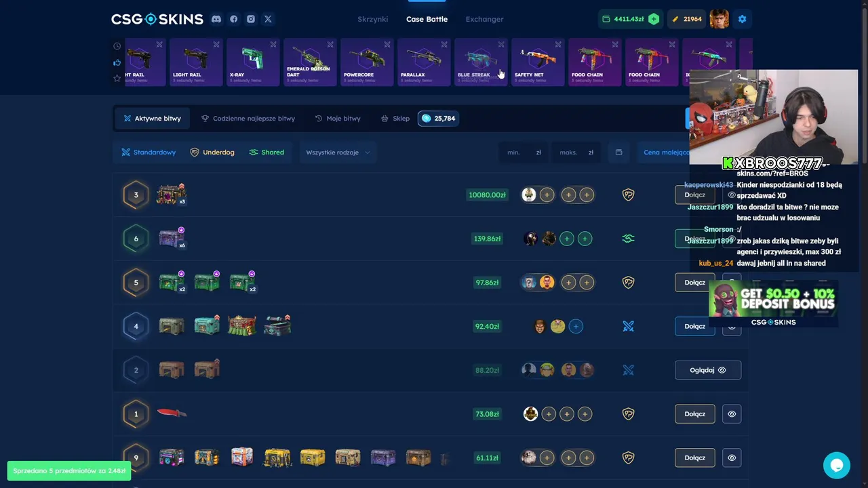Click the user avatar in header
Image resolution: width=868 pixels, height=488 pixels.
(x=719, y=19)
